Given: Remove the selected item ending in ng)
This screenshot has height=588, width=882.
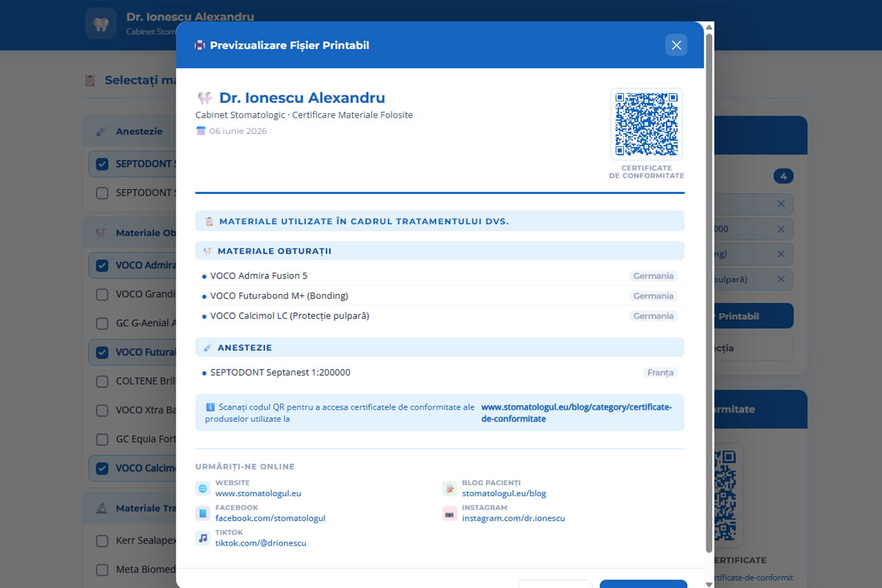Looking at the screenshot, I should [x=781, y=254].
